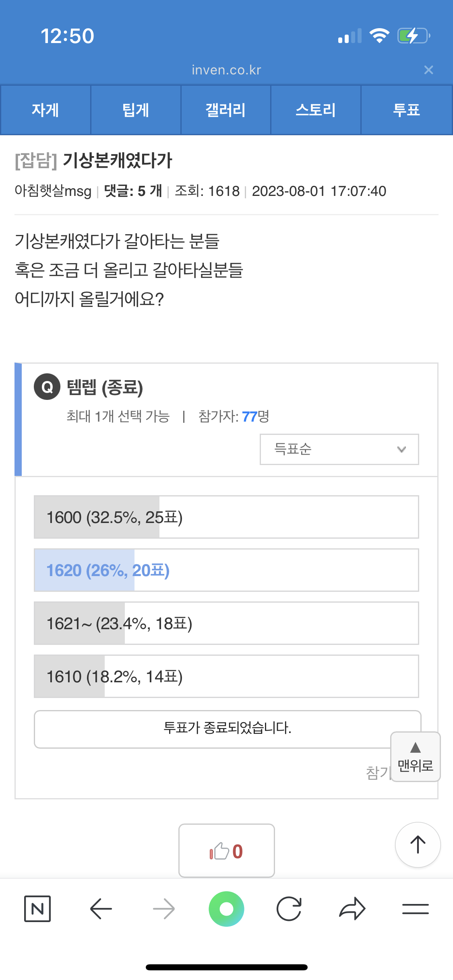Select the 스토리 tab

316,110
